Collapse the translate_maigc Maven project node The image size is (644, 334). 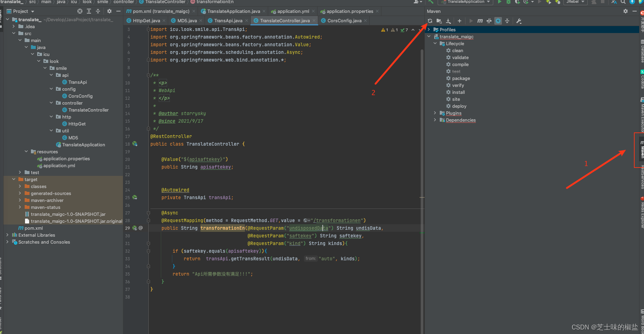click(x=429, y=36)
